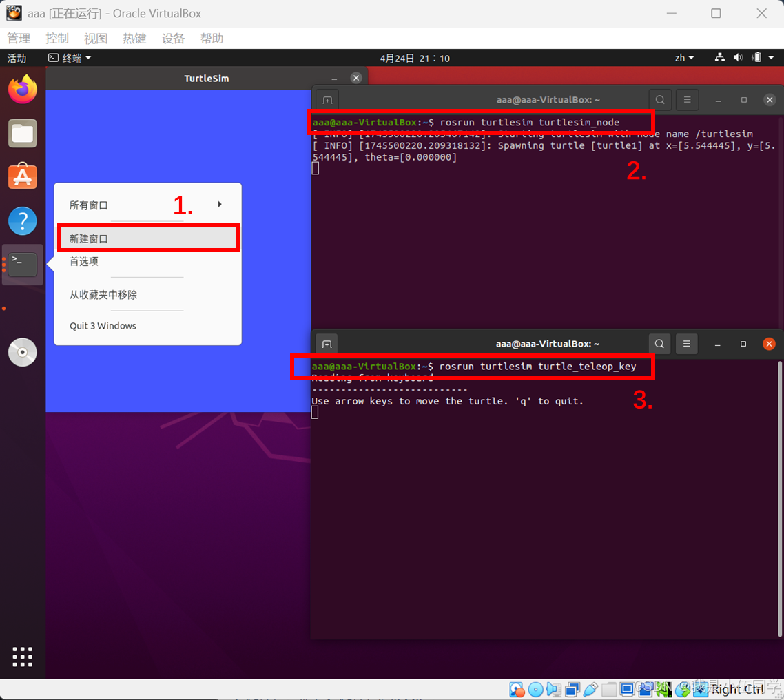This screenshot has height=700, width=784.
Task: Select 新建窗口 in the context menu
Action: (x=148, y=238)
